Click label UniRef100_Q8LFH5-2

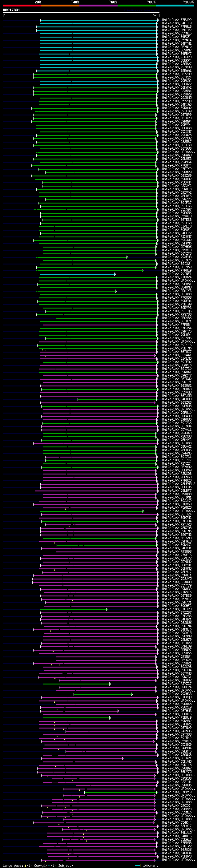pyautogui.click(x=179, y=484)
